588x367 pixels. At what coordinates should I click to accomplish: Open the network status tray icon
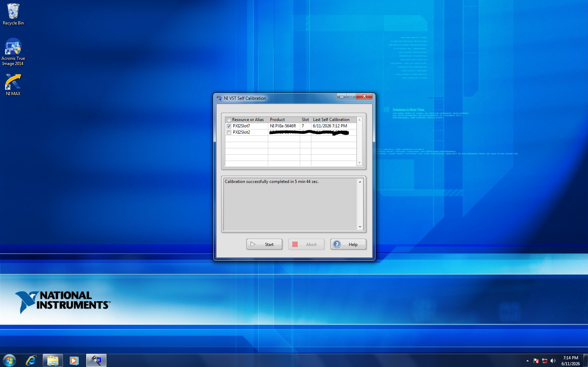pyautogui.click(x=545, y=361)
